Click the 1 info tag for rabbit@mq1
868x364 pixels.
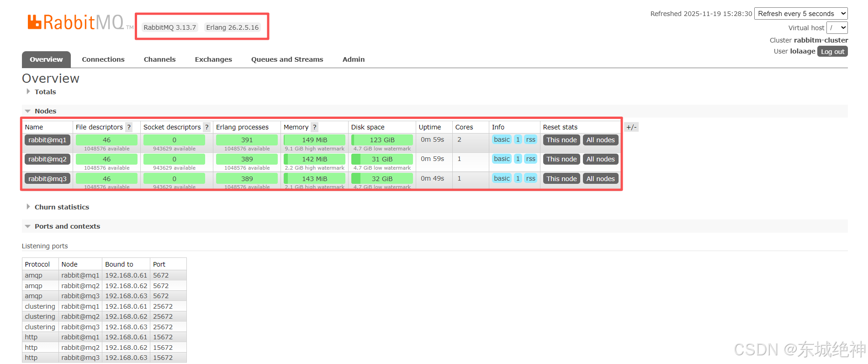(518, 139)
